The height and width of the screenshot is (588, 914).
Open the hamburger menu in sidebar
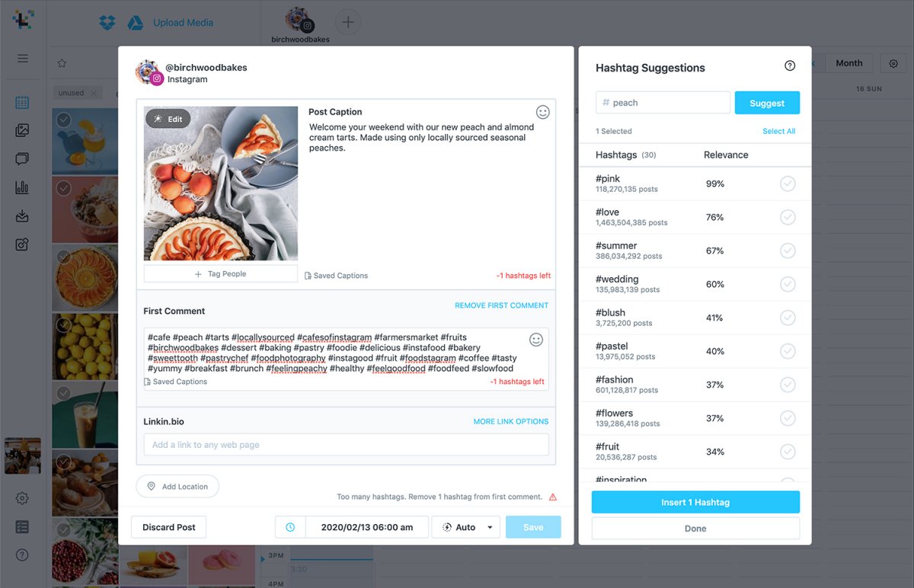coord(22,59)
